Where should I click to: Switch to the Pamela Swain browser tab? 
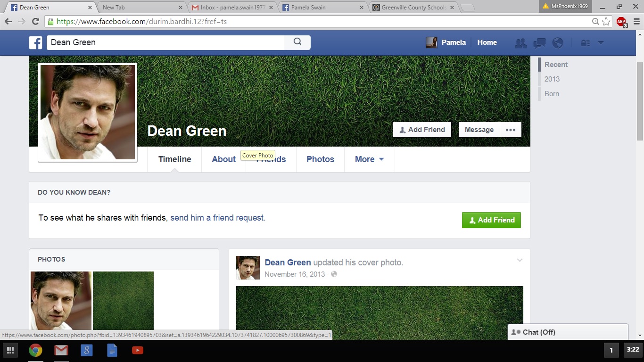pyautogui.click(x=323, y=8)
